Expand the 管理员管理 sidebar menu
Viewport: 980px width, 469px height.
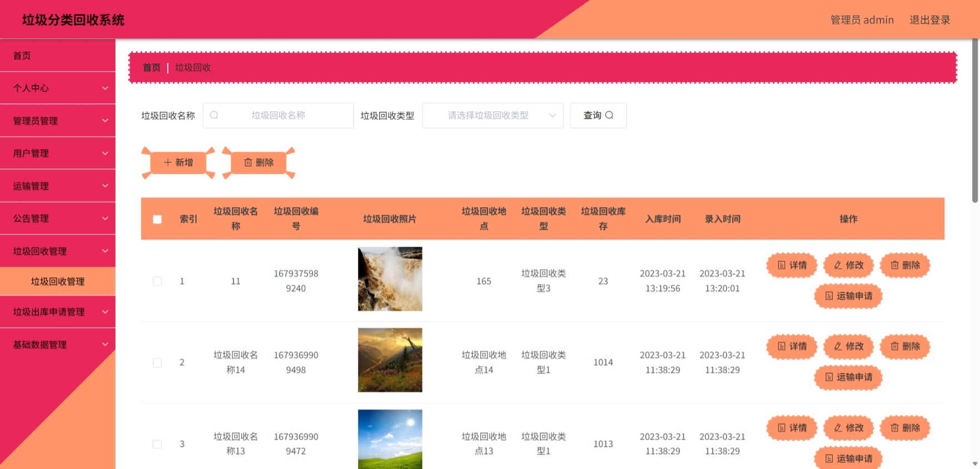pyautogui.click(x=58, y=121)
